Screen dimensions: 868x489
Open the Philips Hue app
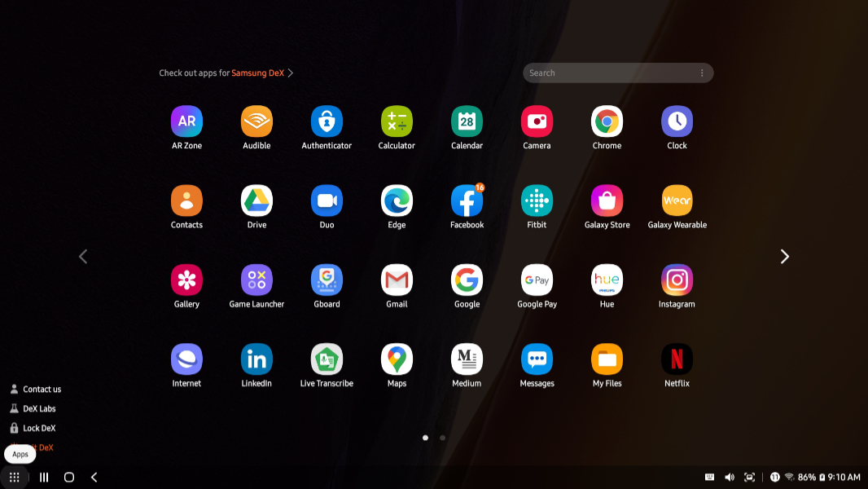click(607, 280)
